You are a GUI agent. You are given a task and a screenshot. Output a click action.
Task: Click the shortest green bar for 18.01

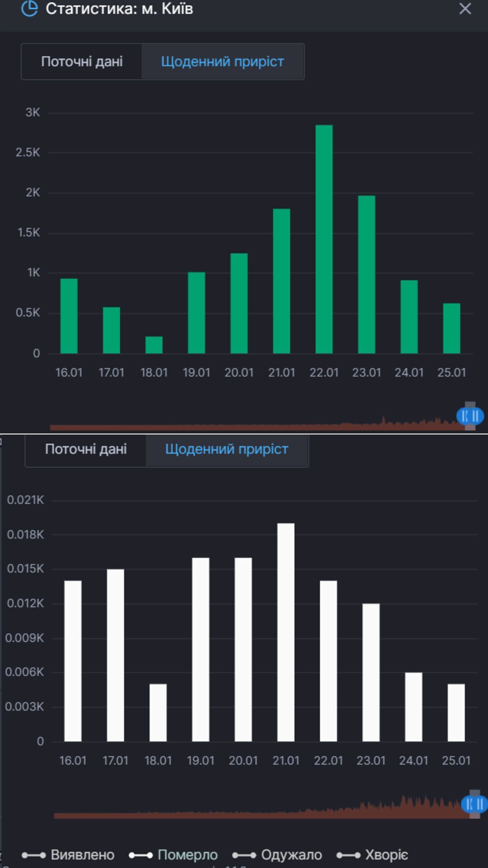[x=154, y=345]
